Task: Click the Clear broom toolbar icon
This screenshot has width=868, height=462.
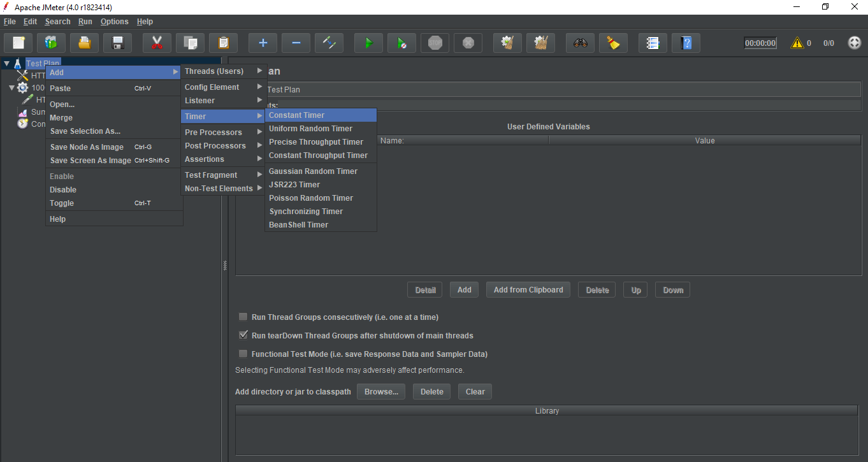Action: [613, 43]
